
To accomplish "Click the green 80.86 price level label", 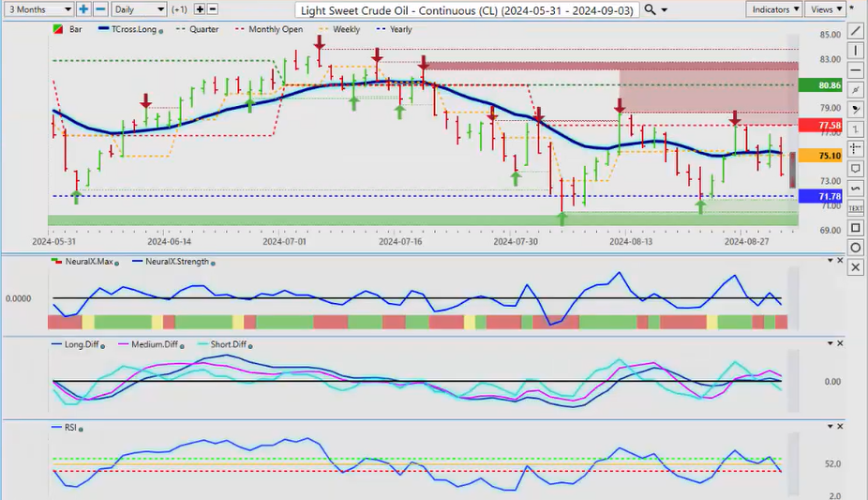I will tap(828, 85).
